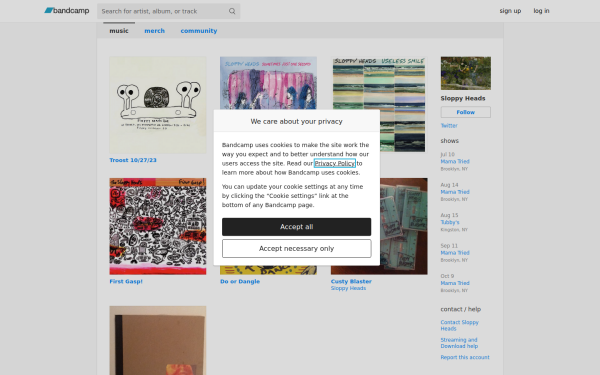The width and height of the screenshot is (600, 375).
Task: Open the Sep 11 Mama Tried show
Action: click(x=455, y=253)
